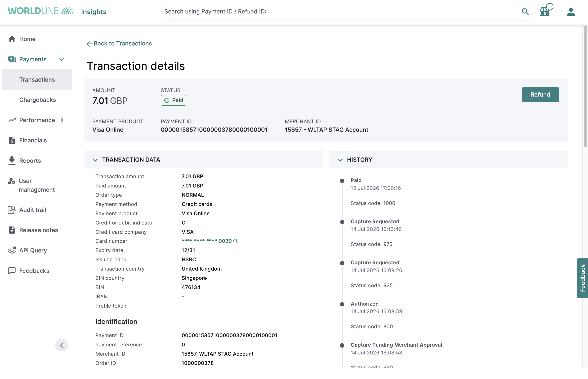Click the page vertical scrollbar
Image resolution: width=588 pixels, height=379 pixels.
[x=585, y=86]
